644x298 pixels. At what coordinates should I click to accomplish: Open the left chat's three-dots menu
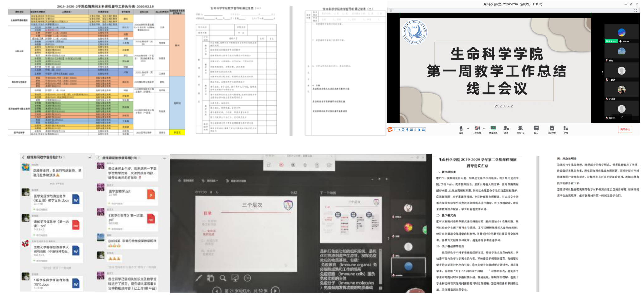coord(89,157)
